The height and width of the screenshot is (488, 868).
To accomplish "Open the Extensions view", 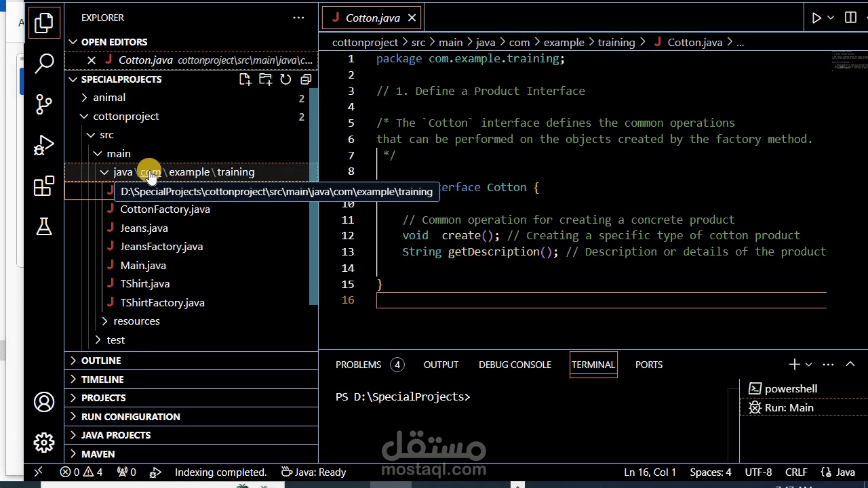I will (44, 186).
